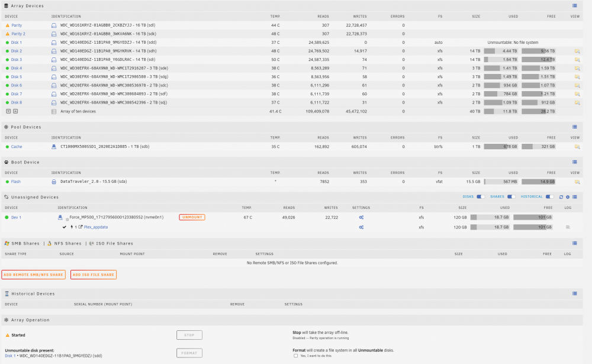Open the Cache pool device link

tap(16, 147)
